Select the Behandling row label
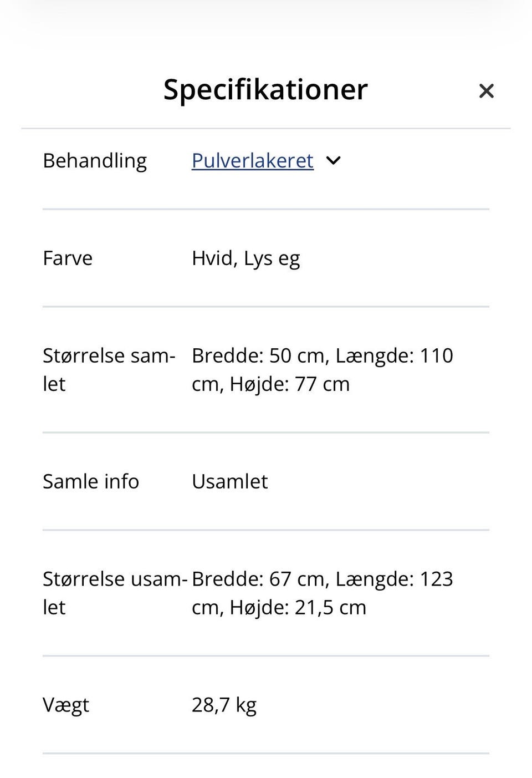Screen dimensions: 532x778 tap(95, 160)
